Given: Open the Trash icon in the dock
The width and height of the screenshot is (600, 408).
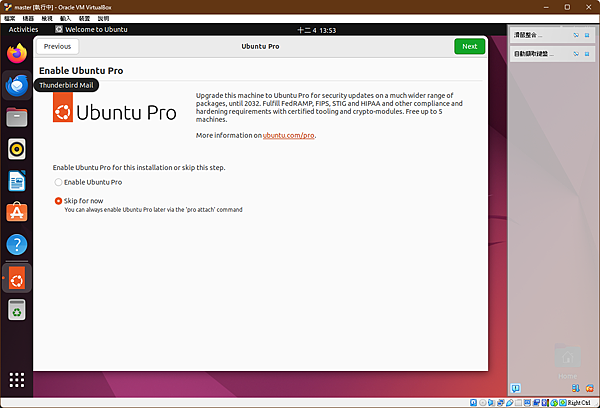Looking at the screenshot, I should click(17, 309).
